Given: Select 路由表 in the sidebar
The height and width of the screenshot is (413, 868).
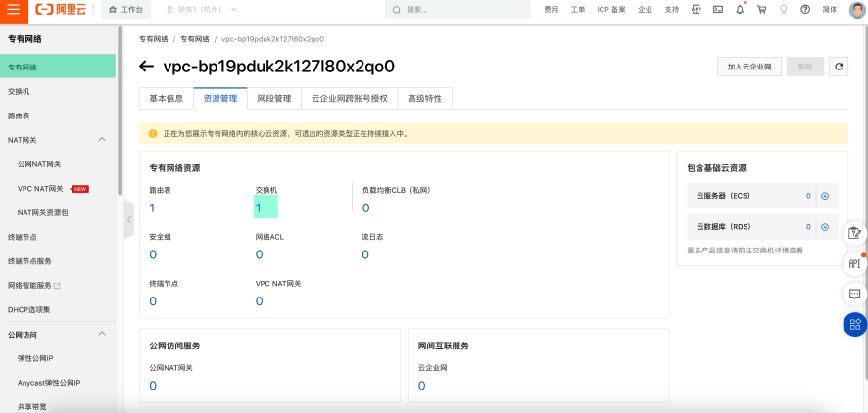Looking at the screenshot, I should 19,115.
